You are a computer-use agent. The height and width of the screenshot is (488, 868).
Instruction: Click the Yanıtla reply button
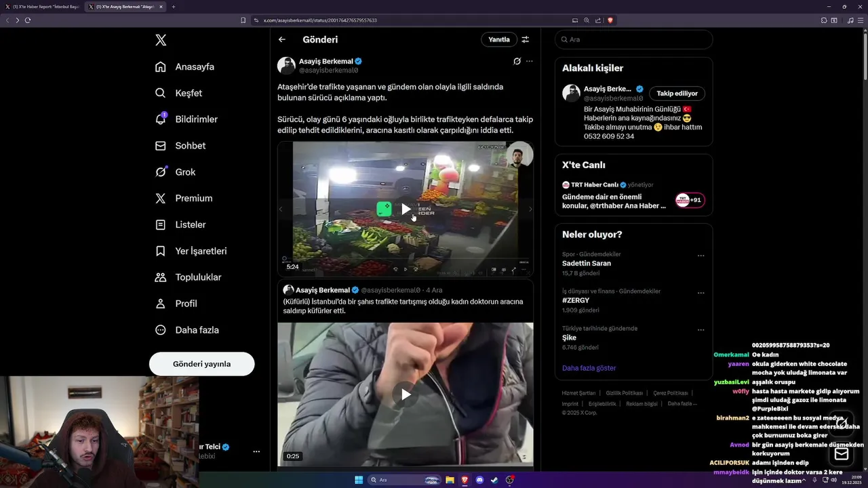[x=499, y=39]
